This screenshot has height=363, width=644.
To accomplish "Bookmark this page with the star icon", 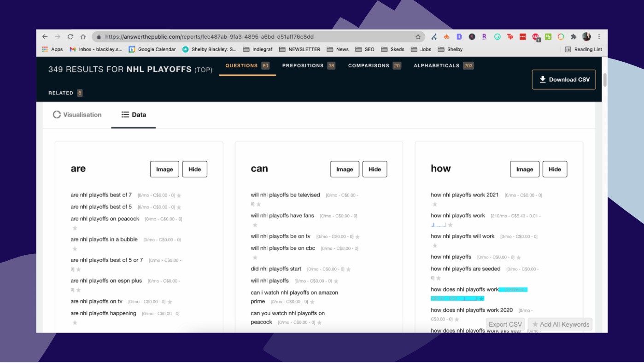I will coord(418,37).
